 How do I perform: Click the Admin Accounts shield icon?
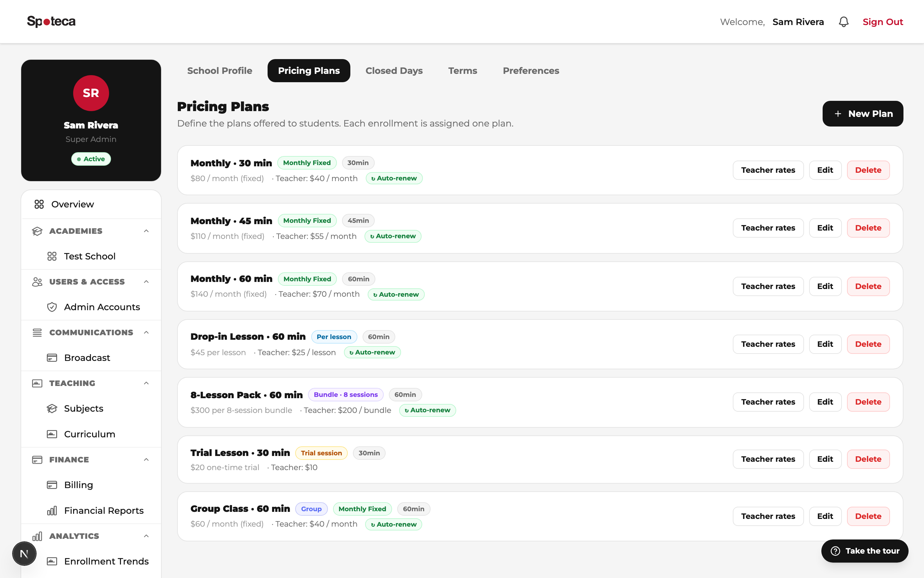(x=52, y=307)
